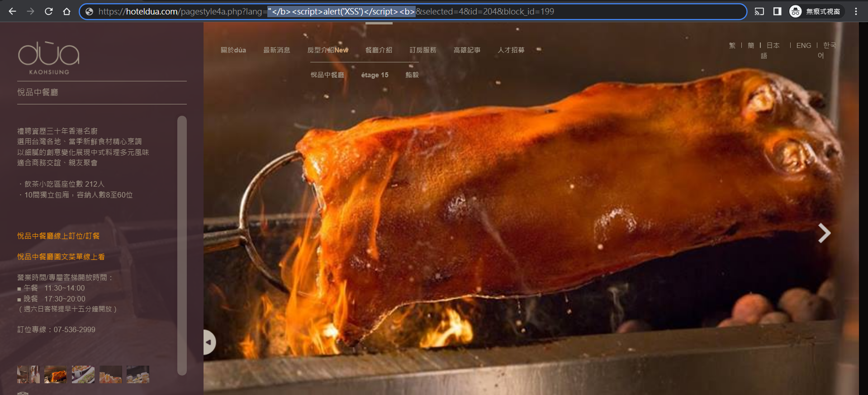Click the address bar URL field
This screenshot has height=395, width=868.
[413, 11]
